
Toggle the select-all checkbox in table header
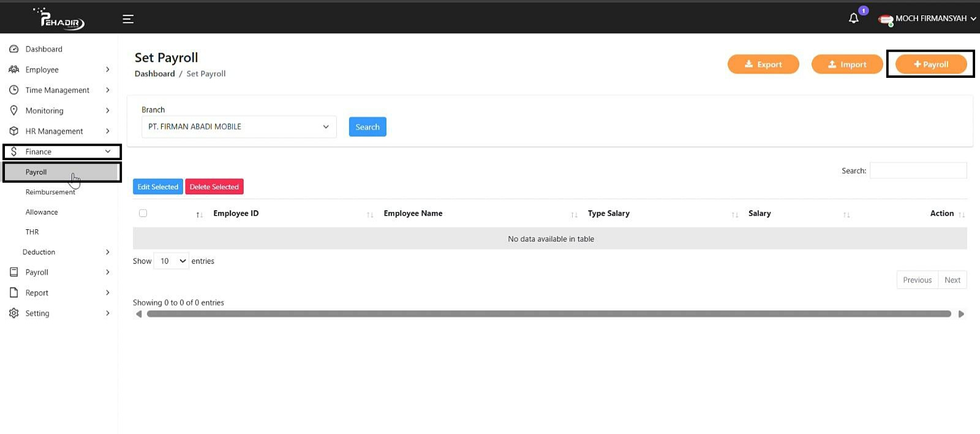point(143,213)
